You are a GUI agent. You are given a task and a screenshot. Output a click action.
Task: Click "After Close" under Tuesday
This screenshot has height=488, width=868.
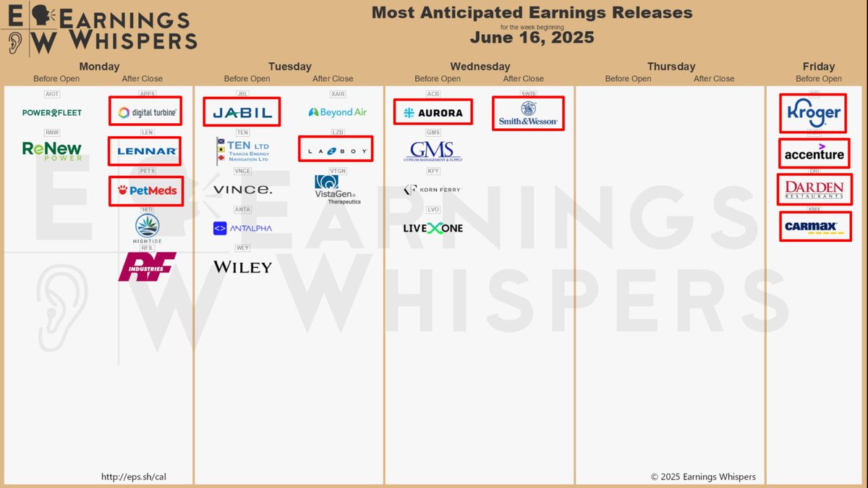tap(333, 79)
